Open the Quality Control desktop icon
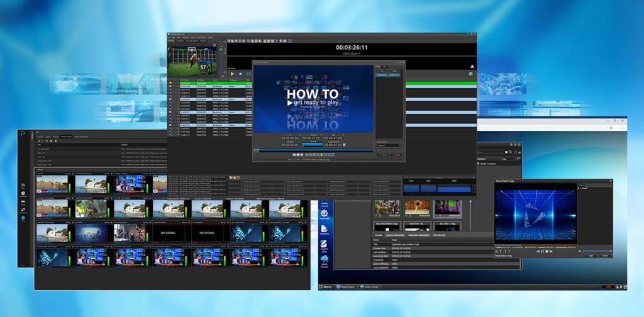Screen dimensions: 644x317 324,204
